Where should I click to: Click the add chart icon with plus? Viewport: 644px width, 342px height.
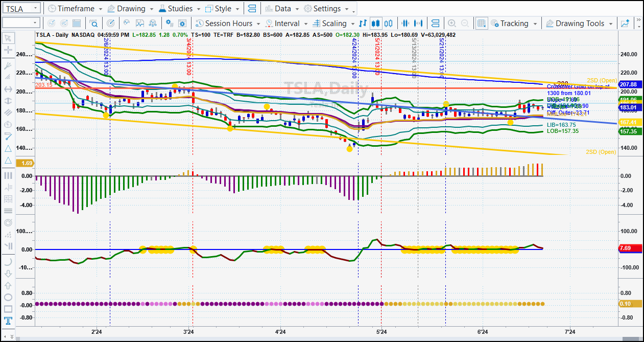625,24
